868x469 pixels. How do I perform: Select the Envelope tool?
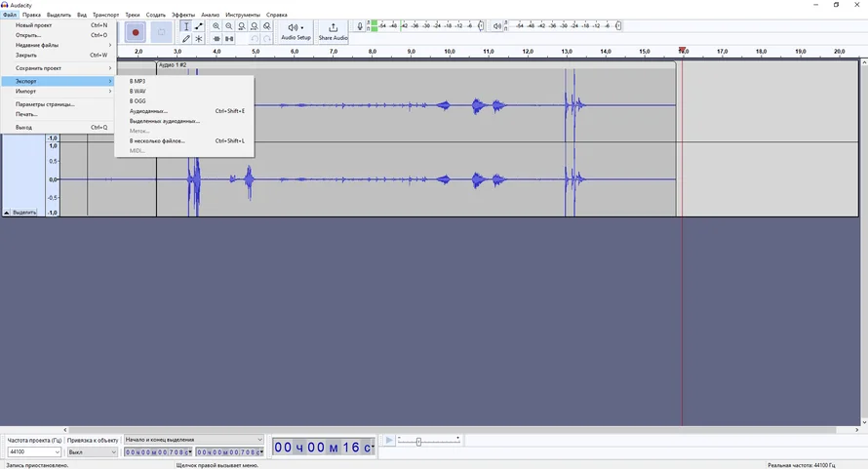199,26
